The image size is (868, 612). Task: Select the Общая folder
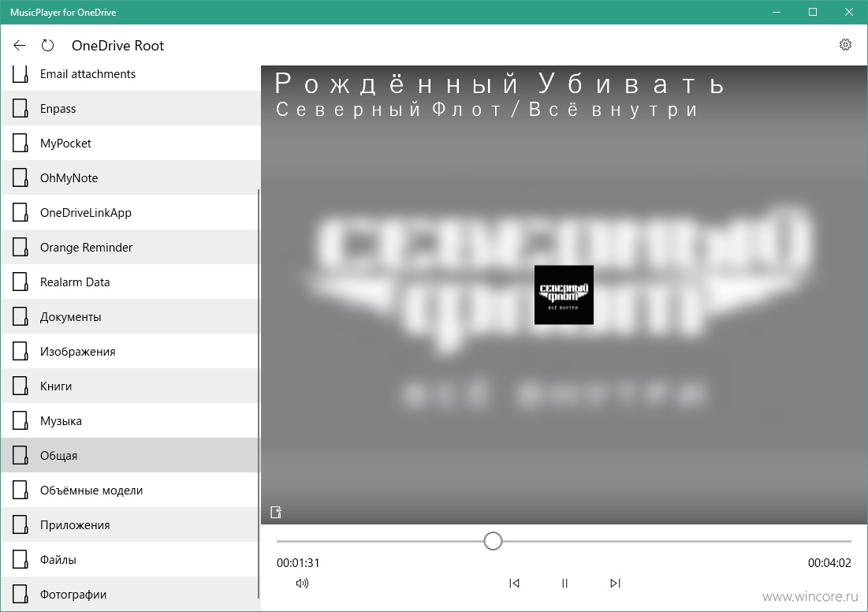coord(130,455)
